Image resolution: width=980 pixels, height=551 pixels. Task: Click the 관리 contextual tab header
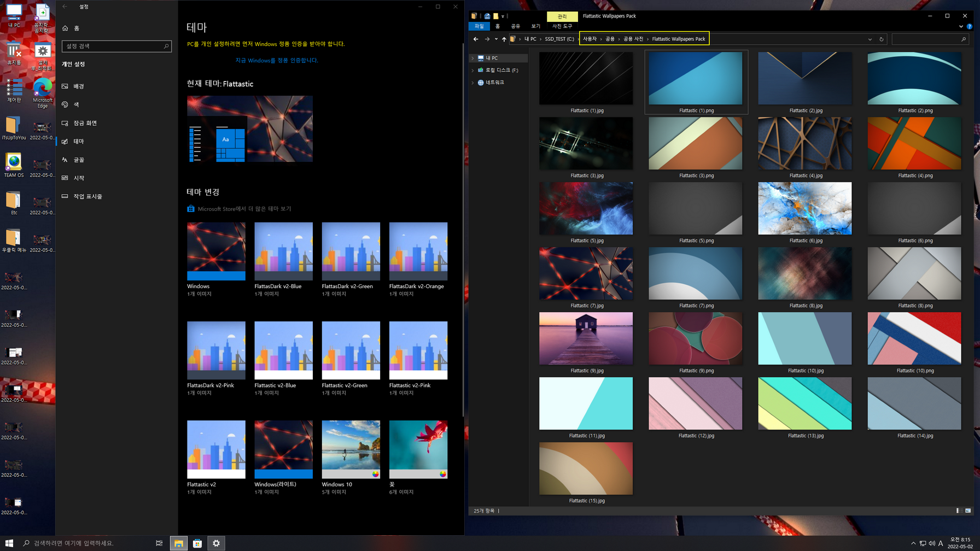[x=562, y=16]
